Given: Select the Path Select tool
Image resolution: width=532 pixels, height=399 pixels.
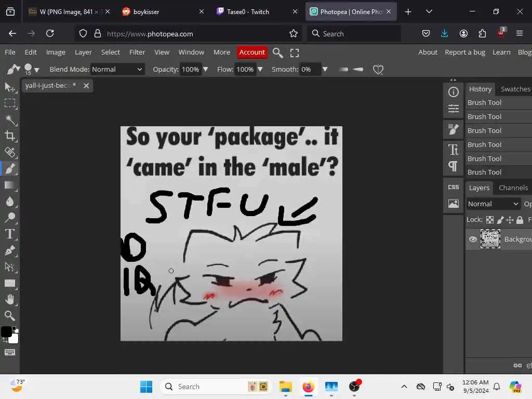Looking at the screenshot, I should [x=10, y=267].
